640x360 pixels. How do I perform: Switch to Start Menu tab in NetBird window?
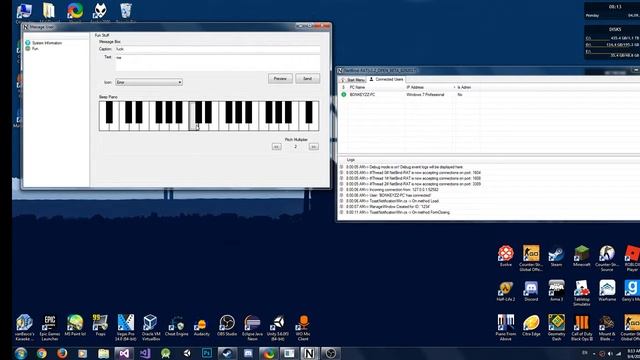353,80
